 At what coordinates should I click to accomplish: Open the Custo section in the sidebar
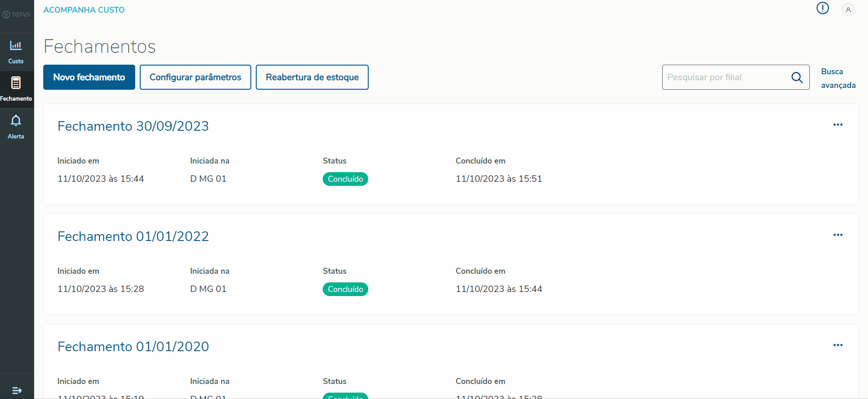tap(16, 52)
